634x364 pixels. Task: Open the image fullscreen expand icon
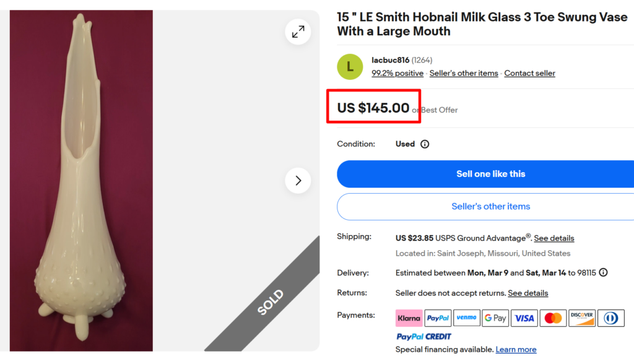coord(298,32)
